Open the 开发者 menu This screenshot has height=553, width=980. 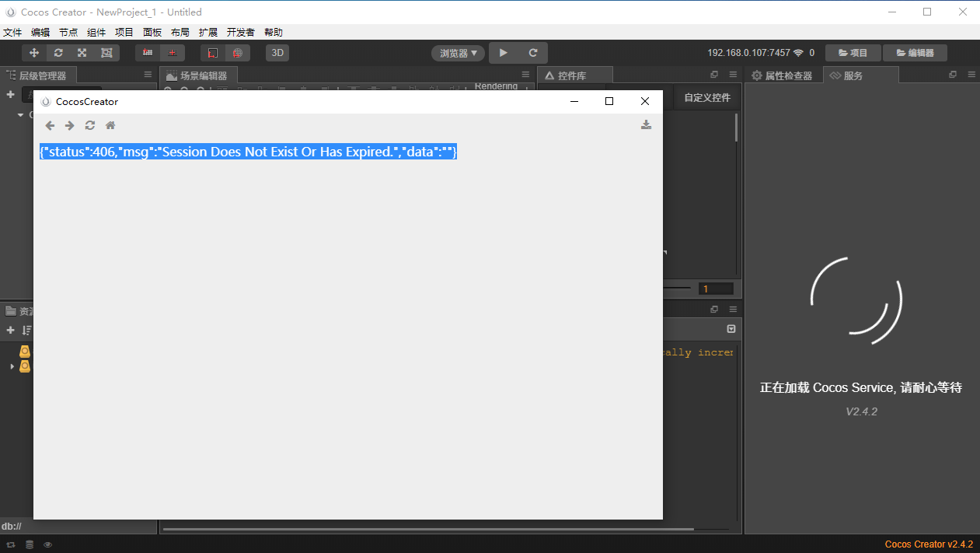(x=241, y=32)
